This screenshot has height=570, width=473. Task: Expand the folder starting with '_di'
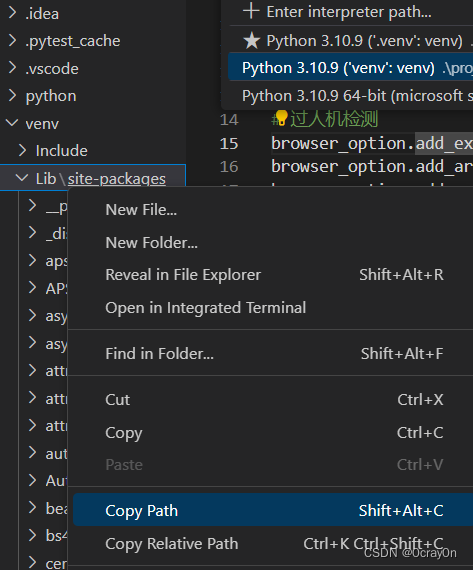point(32,233)
